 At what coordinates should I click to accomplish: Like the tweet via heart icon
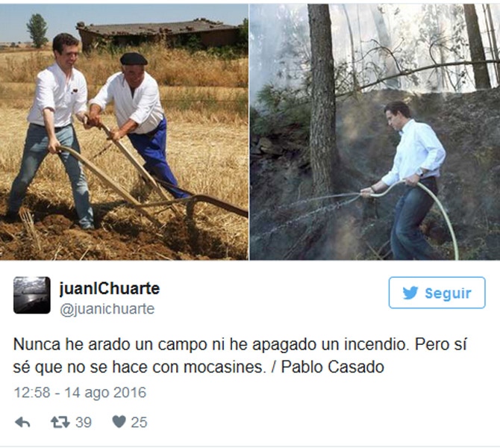(x=119, y=422)
